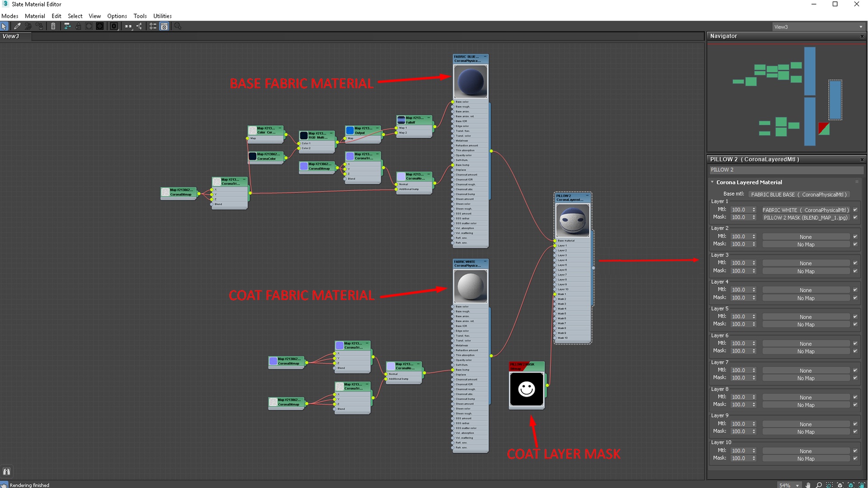Click FABRIC WHITE layer 1 material button
The height and width of the screenshot is (488, 868).
(806, 210)
